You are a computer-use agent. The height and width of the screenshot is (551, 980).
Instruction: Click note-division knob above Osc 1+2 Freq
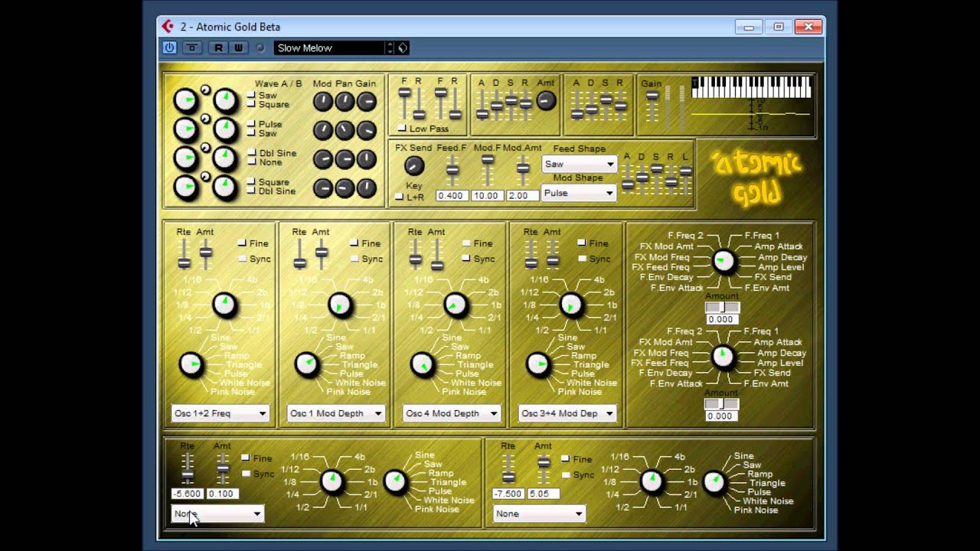coord(224,305)
